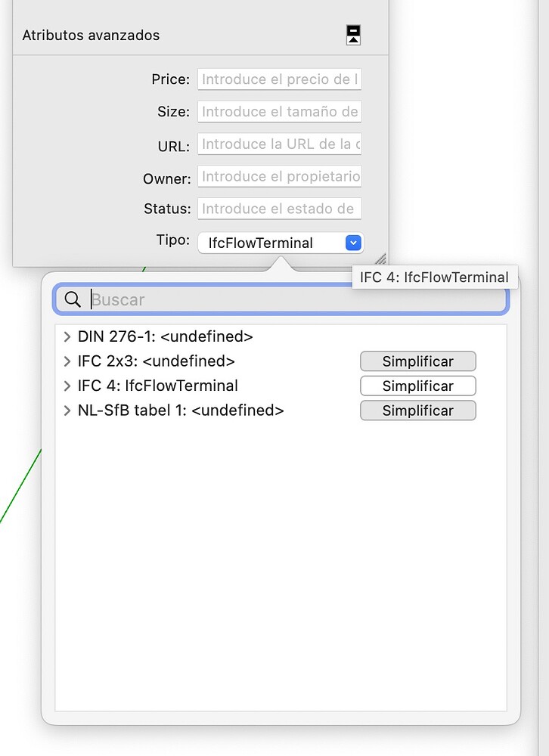Open the Tipo dropdown arrow
Viewport: 549px width, 756px height.
click(353, 243)
